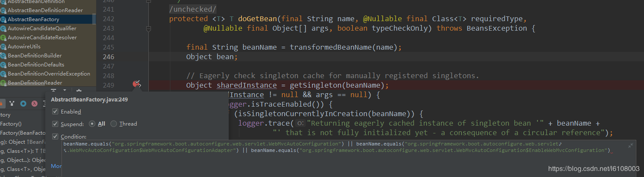Click the getSingleton call on line 249
This screenshot has width=644, height=177.
(x=316, y=85)
